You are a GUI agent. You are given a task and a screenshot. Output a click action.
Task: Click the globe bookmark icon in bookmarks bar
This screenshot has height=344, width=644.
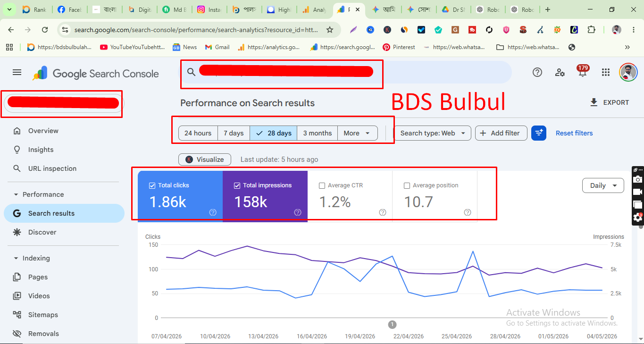click(572, 47)
